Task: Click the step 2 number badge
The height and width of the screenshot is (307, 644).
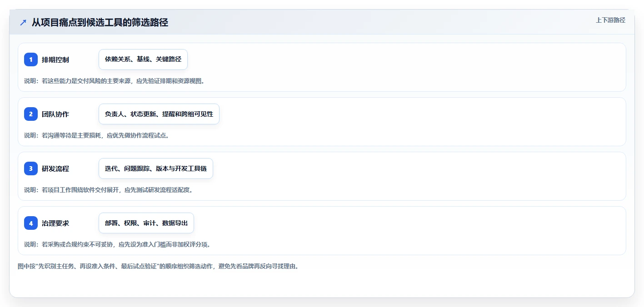Action: (31, 114)
